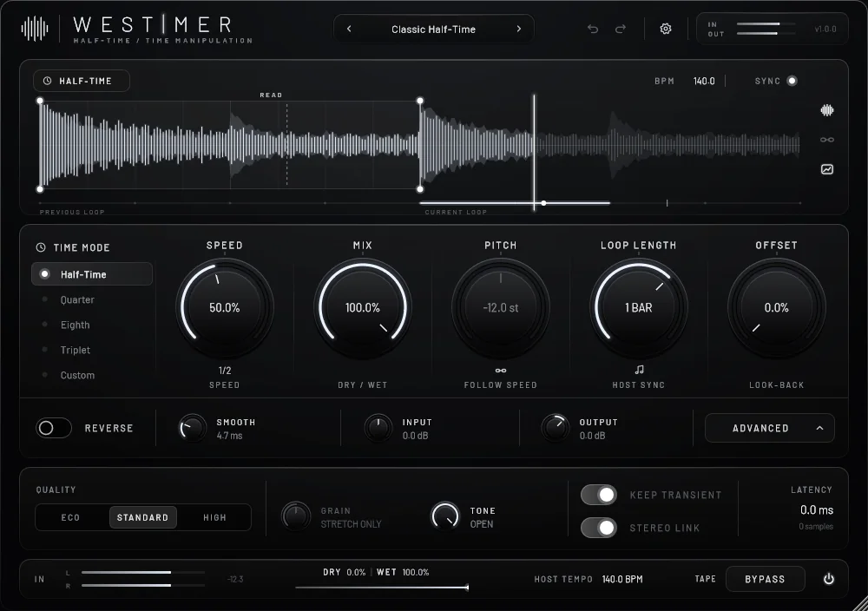Click the BPM value 140.0
This screenshot has width=868, height=611.
point(704,81)
